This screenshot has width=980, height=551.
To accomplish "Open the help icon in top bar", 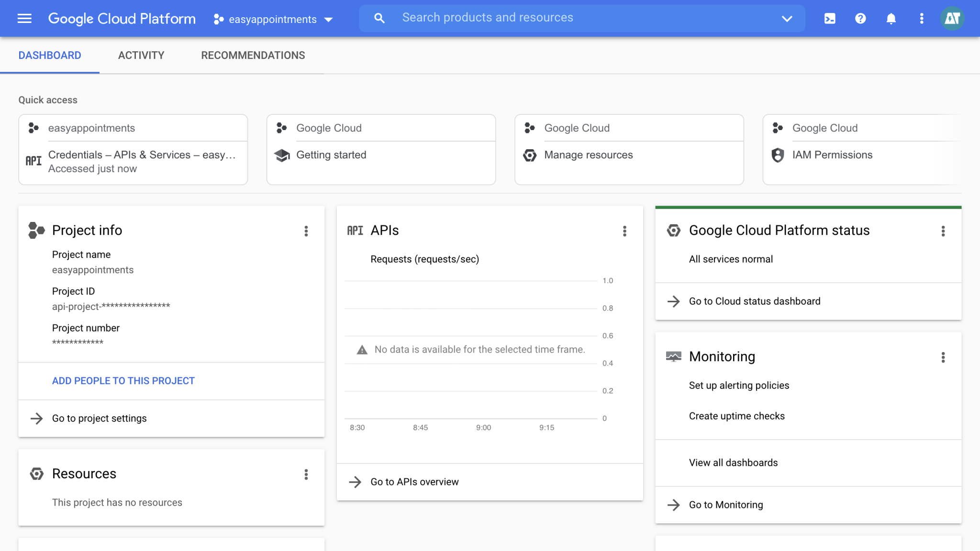I will [860, 18].
